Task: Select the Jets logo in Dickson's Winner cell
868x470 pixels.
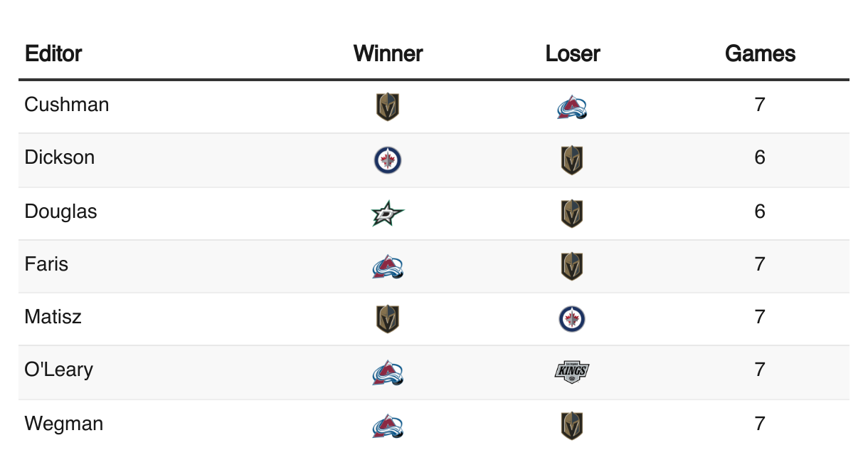Action: pos(388,160)
